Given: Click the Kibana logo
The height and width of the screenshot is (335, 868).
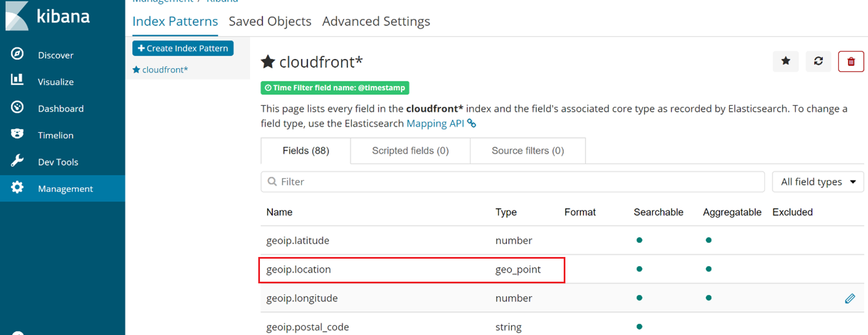Looking at the screenshot, I should point(48,16).
